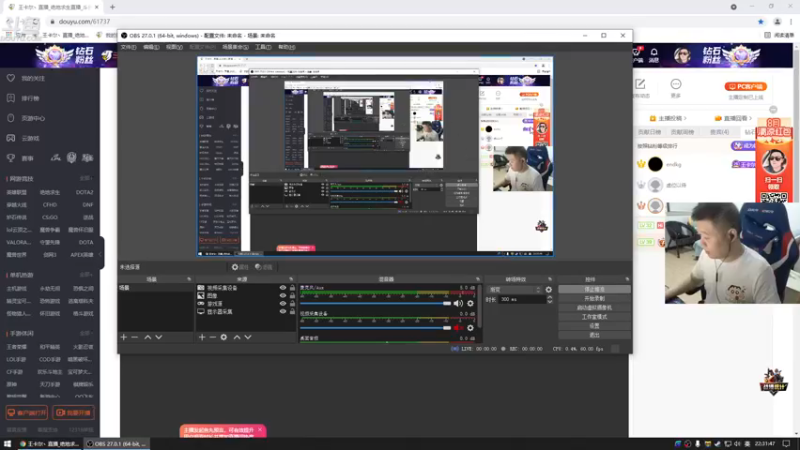This screenshot has width=800, height=450.
Task: Open 赛事 trophy icon in Douyu sidebar
Action: coord(11,158)
